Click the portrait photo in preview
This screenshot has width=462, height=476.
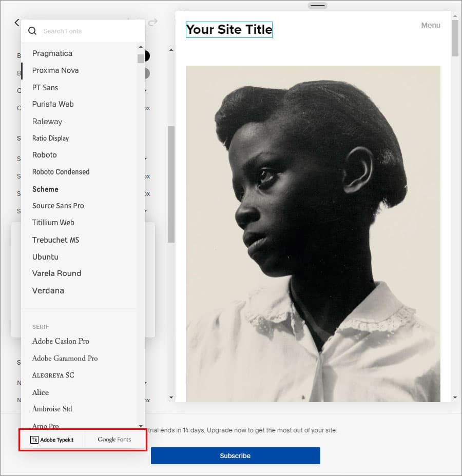313,234
